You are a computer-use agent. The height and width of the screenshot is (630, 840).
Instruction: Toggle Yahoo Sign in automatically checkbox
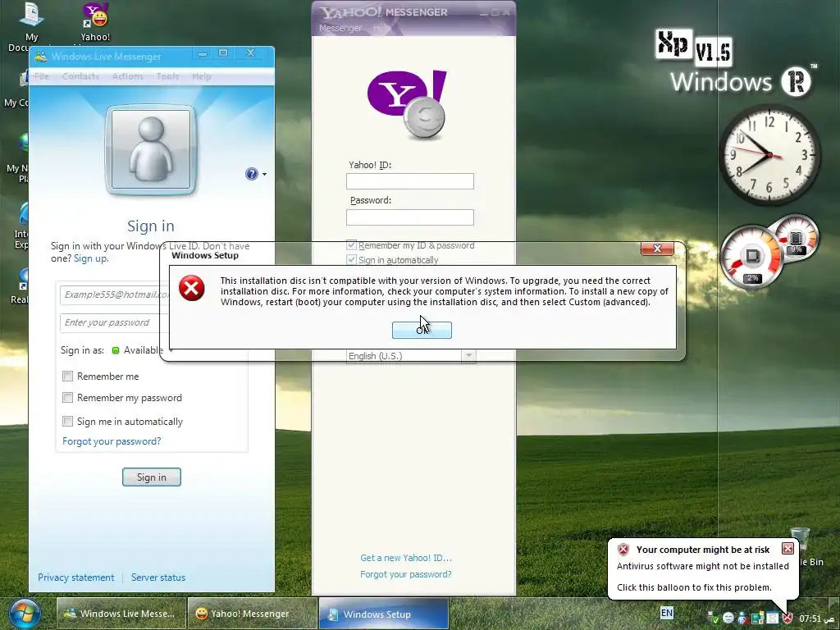click(351, 260)
